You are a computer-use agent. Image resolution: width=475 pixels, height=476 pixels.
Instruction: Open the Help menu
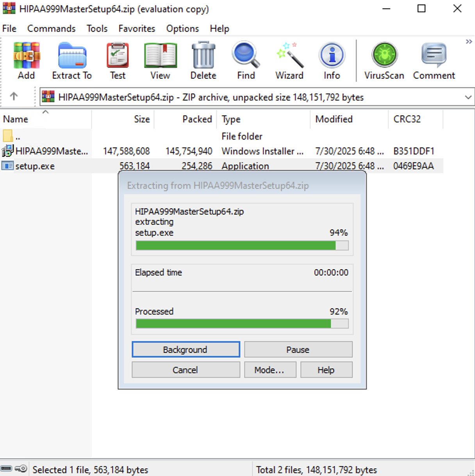pos(220,29)
